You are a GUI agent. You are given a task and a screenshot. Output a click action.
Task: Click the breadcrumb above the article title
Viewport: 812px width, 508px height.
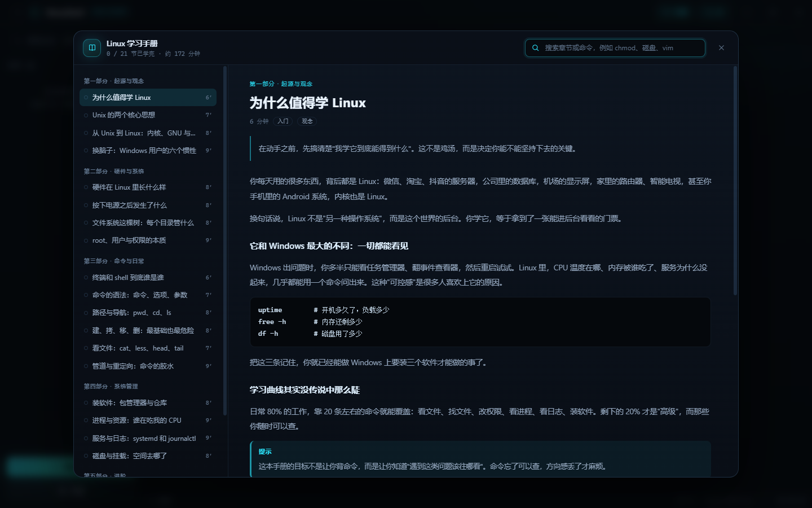tap(281, 84)
